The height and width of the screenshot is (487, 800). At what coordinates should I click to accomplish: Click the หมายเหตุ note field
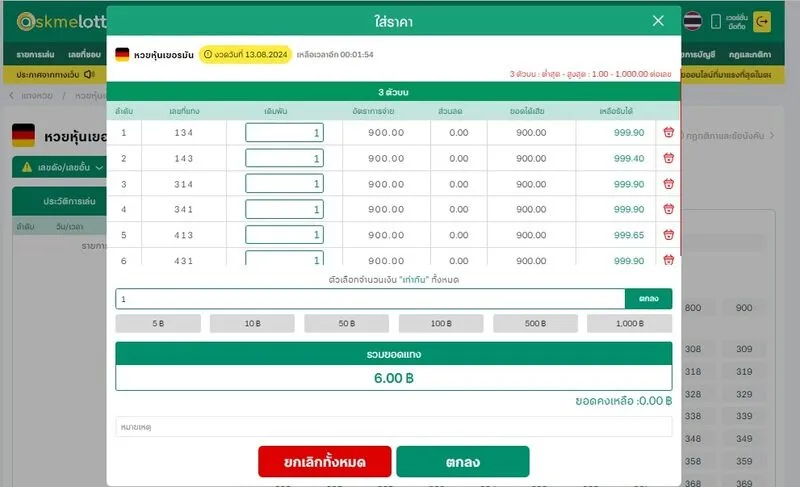[393, 427]
